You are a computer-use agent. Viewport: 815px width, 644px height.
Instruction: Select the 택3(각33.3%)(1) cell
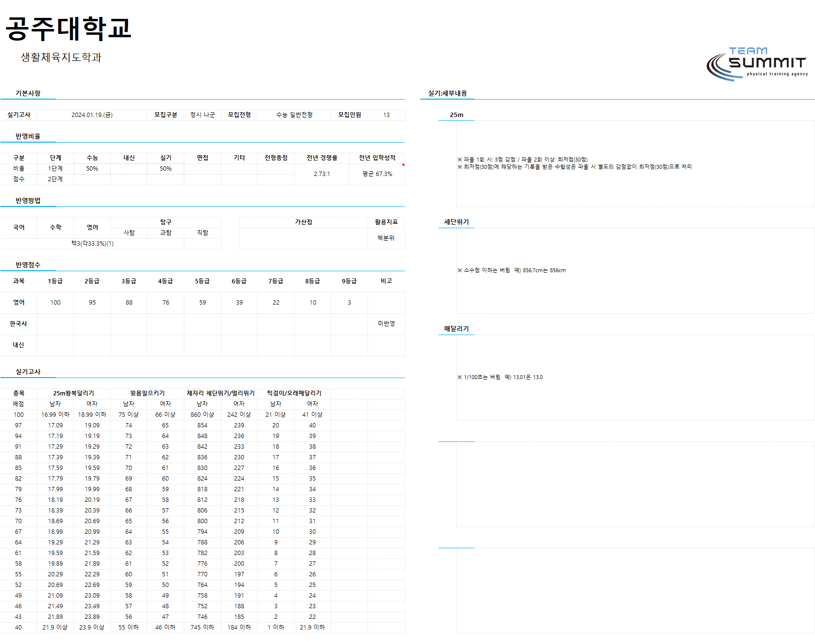click(x=92, y=244)
